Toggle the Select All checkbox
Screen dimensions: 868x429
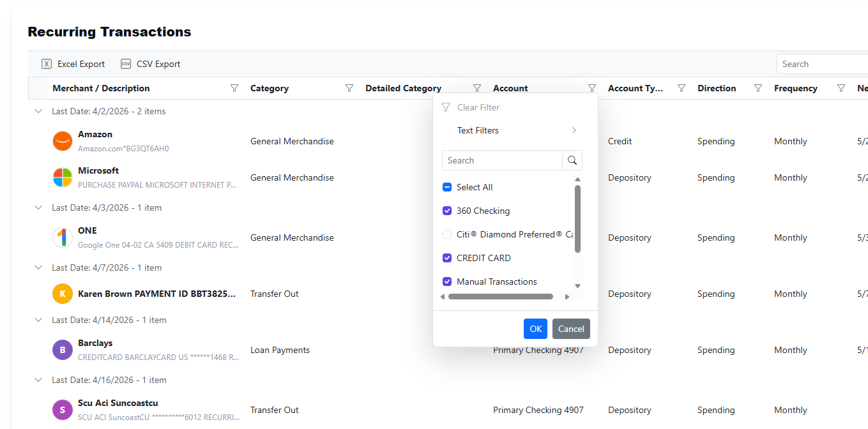pyautogui.click(x=447, y=187)
